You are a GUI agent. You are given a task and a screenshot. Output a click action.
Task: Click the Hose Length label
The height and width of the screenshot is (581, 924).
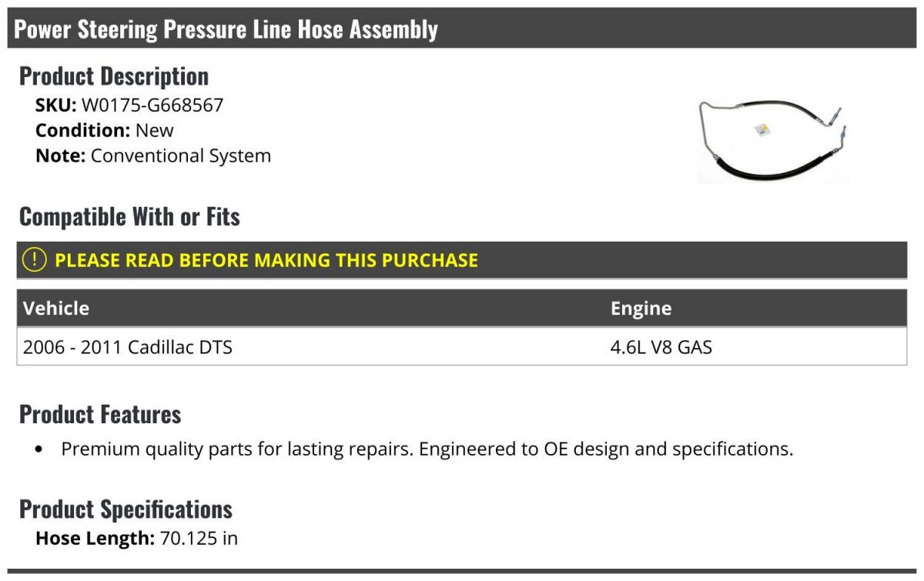point(95,539)
